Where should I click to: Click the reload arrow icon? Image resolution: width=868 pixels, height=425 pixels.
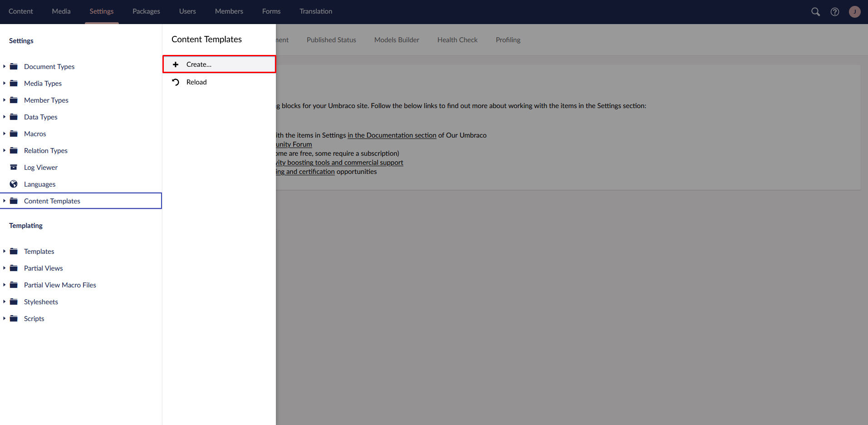coord(176,82)
